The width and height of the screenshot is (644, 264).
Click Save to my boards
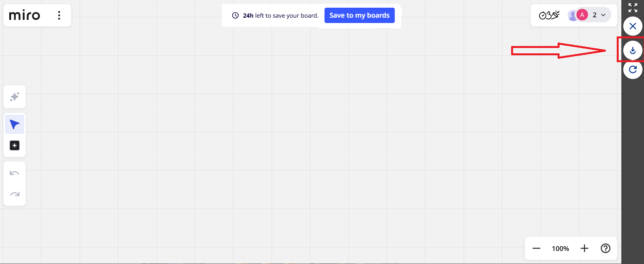pos(359,15)
